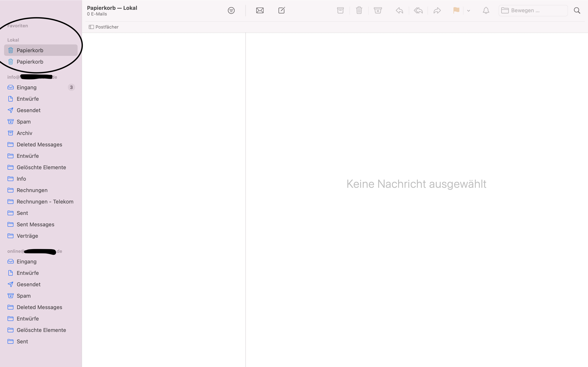The width and height of the screenshot is (588, 367).
Task: Select the Verträge folder
Action: coord(27,236)
